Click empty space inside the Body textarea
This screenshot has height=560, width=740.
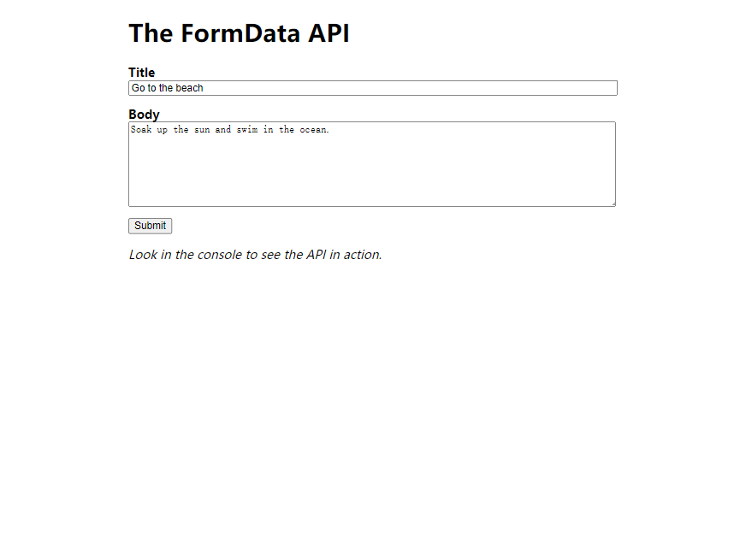pyautogui.click(x=372, y=174)
